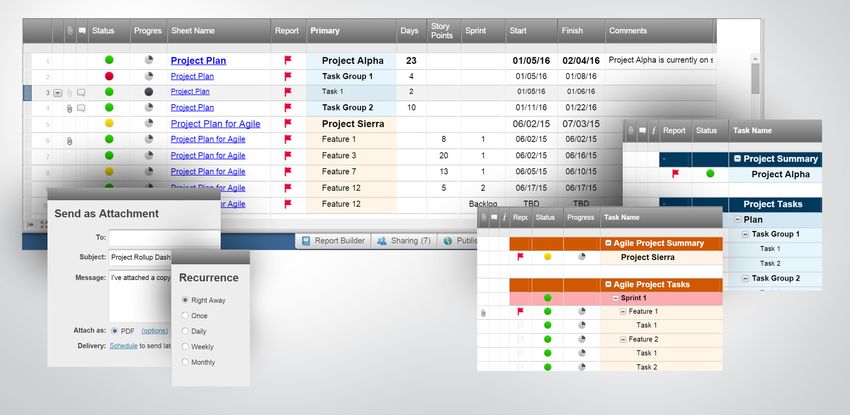This screenshot has width=850, height=415.
Task: Click attachments column header icon in main report
Action: (69, 31)
